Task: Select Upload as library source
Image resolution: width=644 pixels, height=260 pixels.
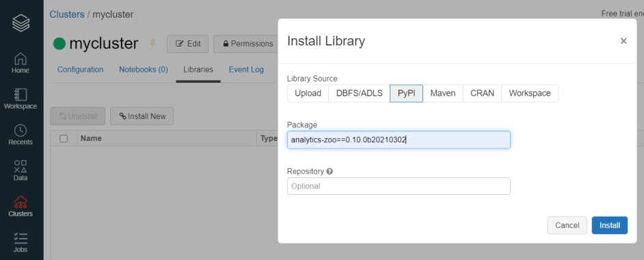Action: point(308,93)
